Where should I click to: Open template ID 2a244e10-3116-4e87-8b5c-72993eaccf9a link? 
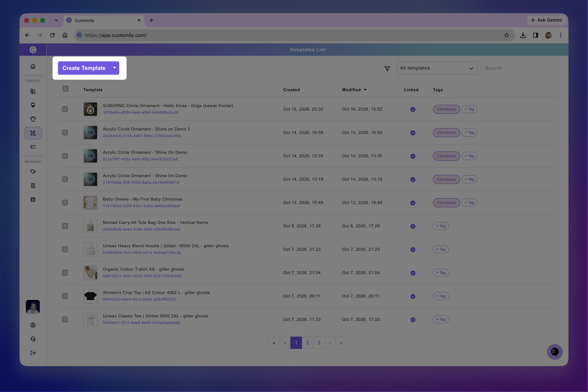[142, 136]
